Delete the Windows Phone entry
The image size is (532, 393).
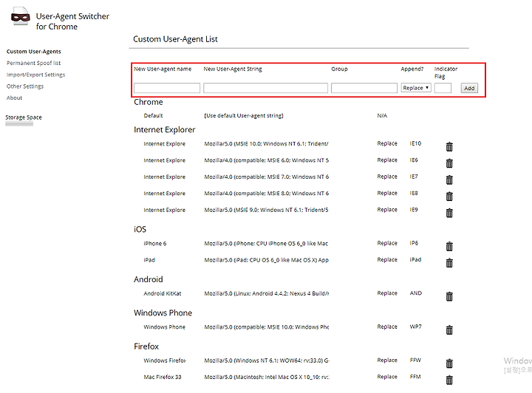click(449, 330)
